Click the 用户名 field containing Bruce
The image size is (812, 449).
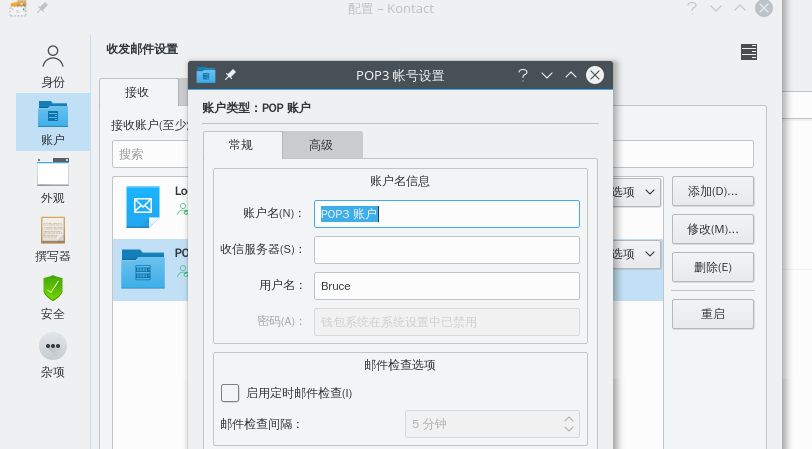pyautogui.click(x=446, y=286)
